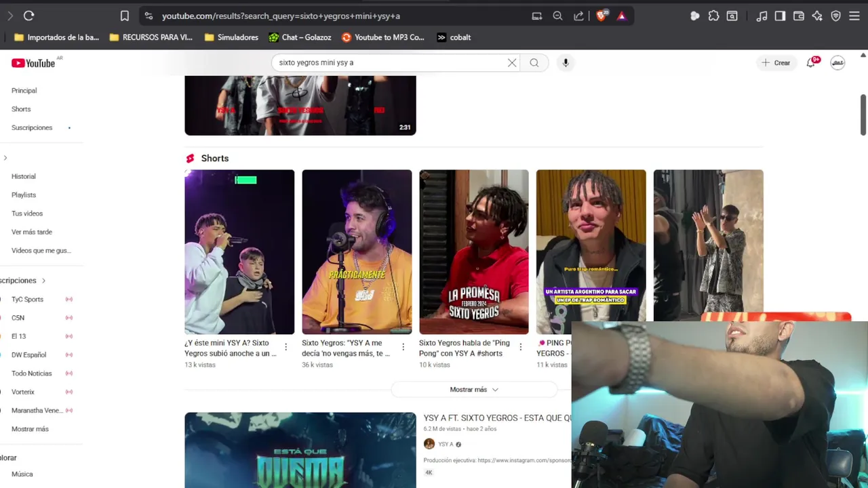Open C5N channel in sidebar
This screenshot has height=488, width=868.
(18, 318)
